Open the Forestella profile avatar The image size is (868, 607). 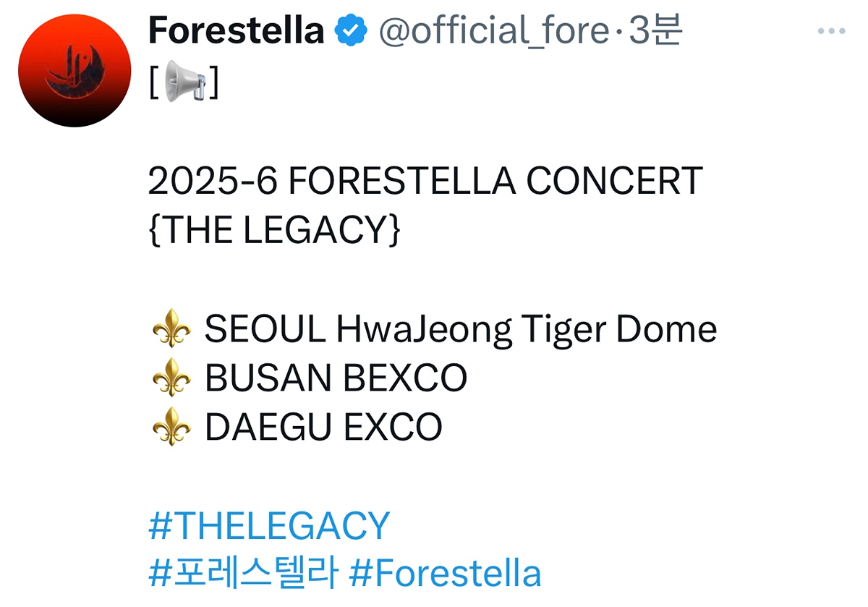(x=75, y=70)
